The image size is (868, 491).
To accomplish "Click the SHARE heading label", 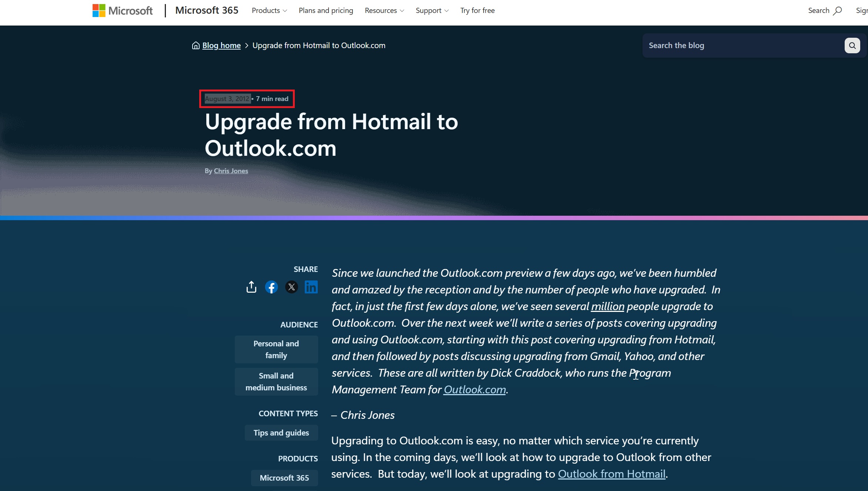I will (x=306, y=269).
